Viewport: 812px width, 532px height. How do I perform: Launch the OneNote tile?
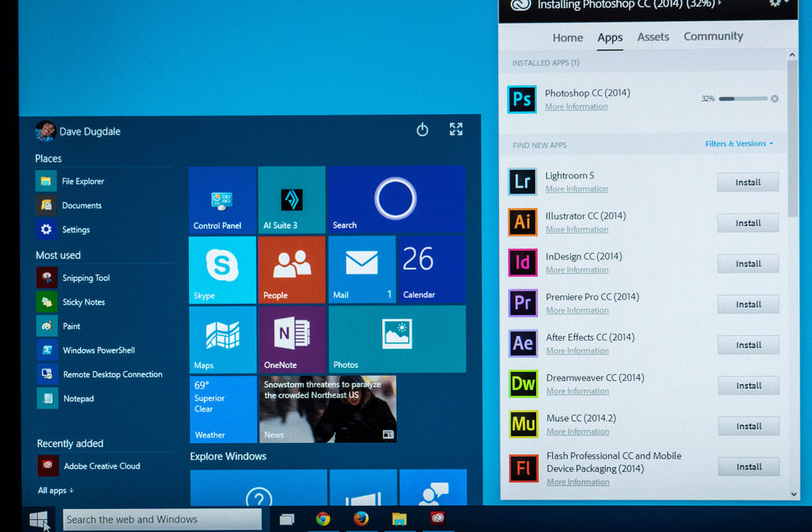tap(291, 339)
